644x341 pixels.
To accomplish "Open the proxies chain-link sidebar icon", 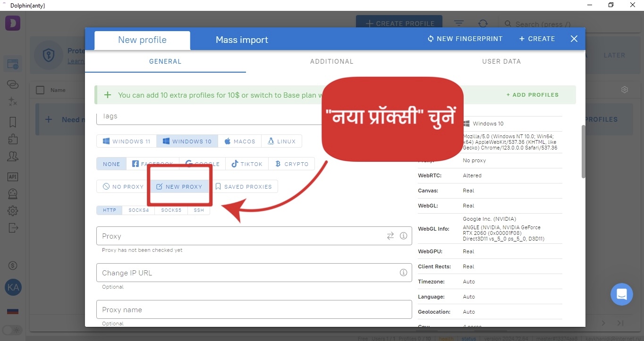I will point(13,84).
